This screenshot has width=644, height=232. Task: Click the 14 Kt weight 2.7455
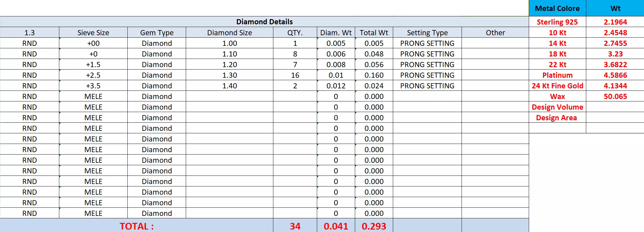tap(615, 43)
